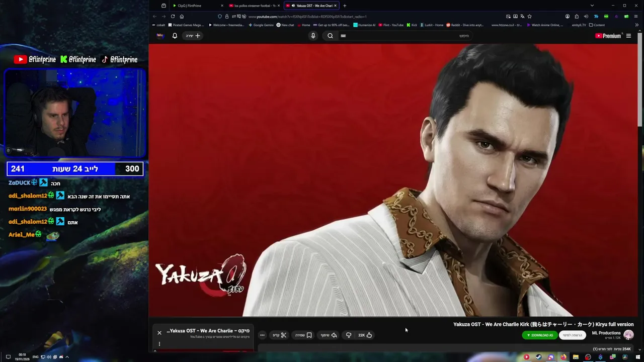The height and width of the screenshot is (362, 644).
Task: Subscribe to ML Productions channel
Action: 573,335
